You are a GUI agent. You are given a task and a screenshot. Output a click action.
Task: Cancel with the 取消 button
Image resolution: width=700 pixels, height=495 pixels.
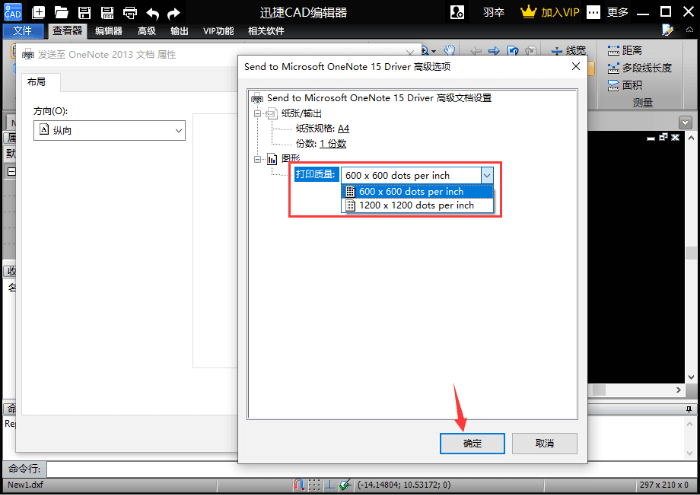(x=545, y=443)
